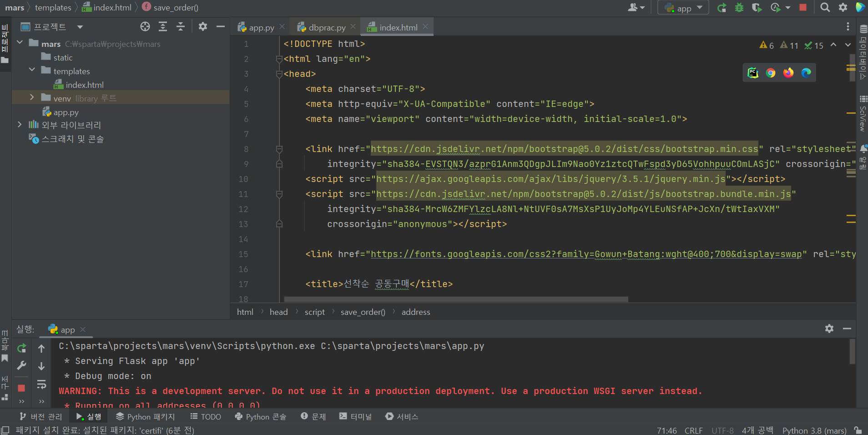Fold the html tag on line 2

(279, 59)
